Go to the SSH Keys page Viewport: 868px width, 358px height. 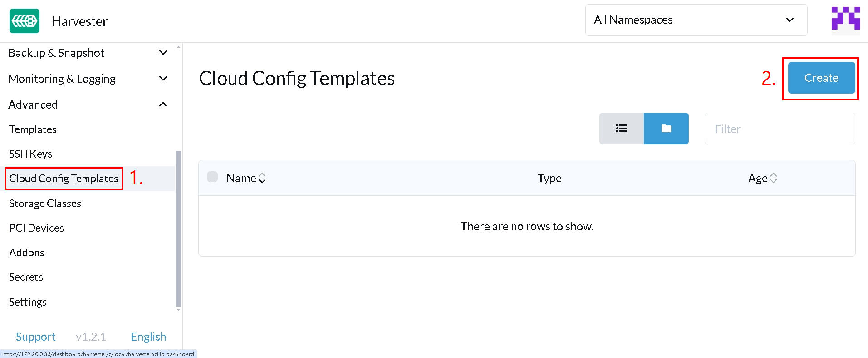30,154
